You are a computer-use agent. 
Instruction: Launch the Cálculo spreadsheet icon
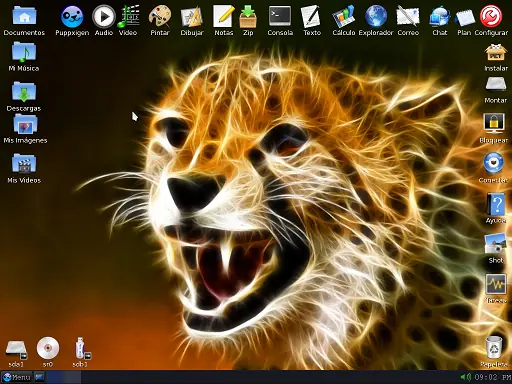coord(344,16)
